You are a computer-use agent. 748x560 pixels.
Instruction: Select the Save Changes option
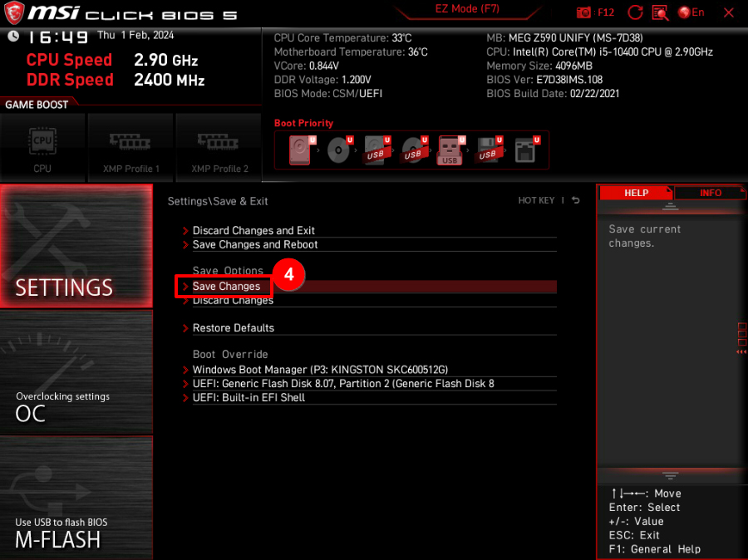point(370,286)
